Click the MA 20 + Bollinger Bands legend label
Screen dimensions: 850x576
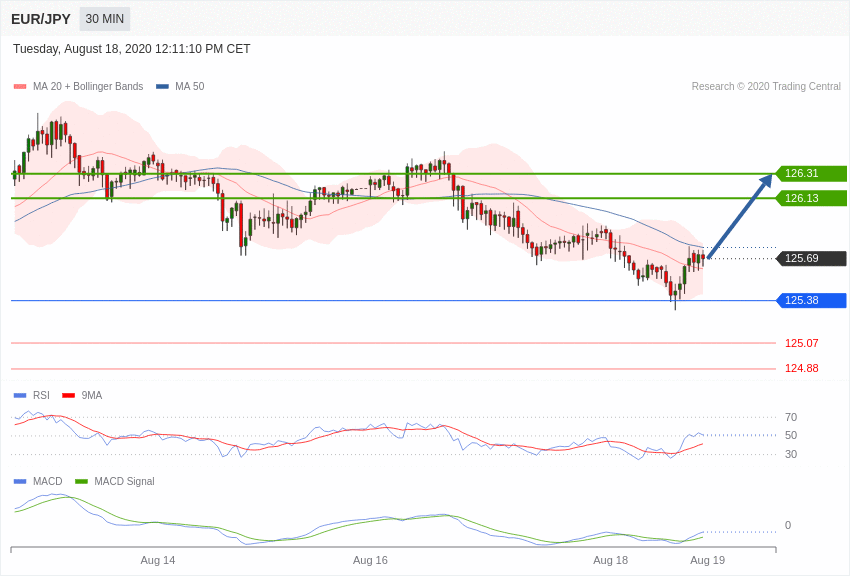[88, 86]
